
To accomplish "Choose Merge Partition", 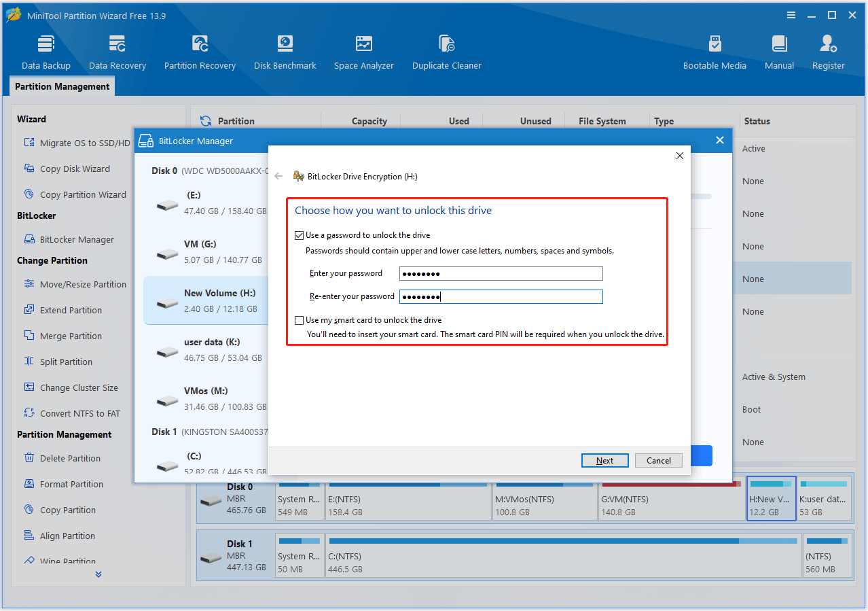I will tap(62, 336).
